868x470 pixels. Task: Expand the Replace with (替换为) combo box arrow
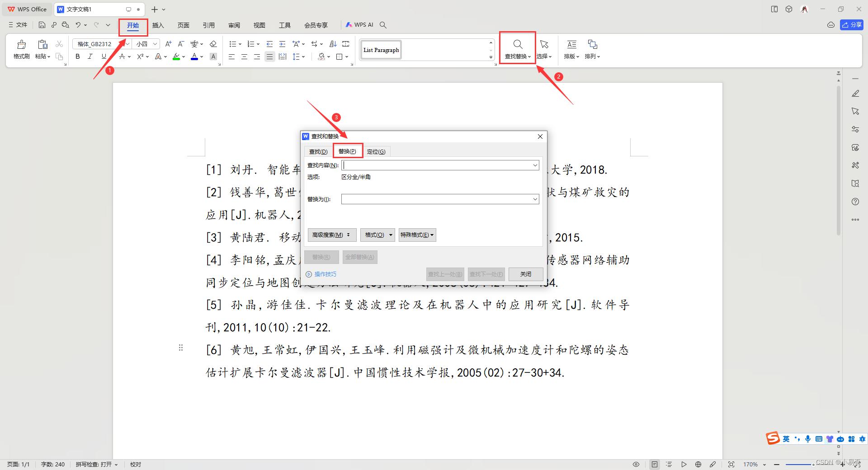click(x=535, y=199)
